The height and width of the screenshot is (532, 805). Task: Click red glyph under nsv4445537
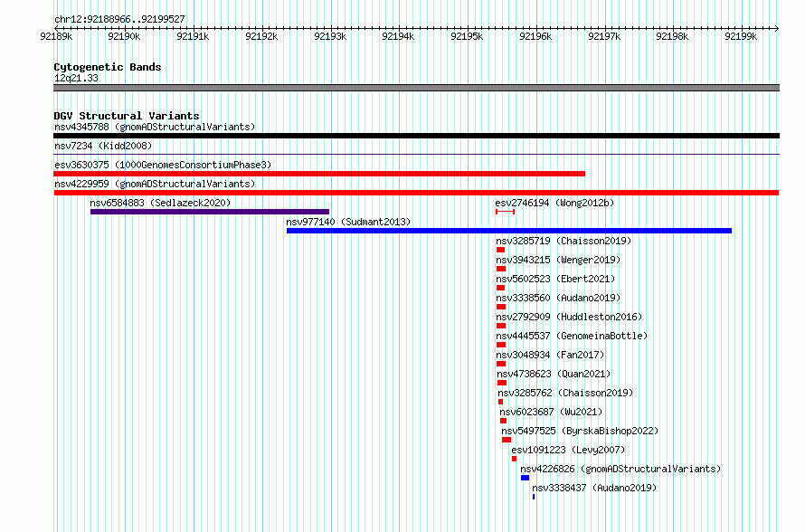[x=501, y=345]
